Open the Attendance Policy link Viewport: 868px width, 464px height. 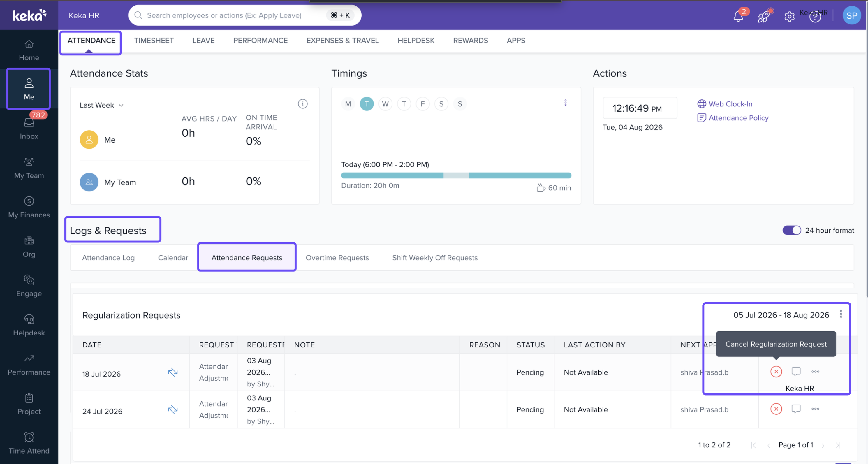[x=733, y=117]
